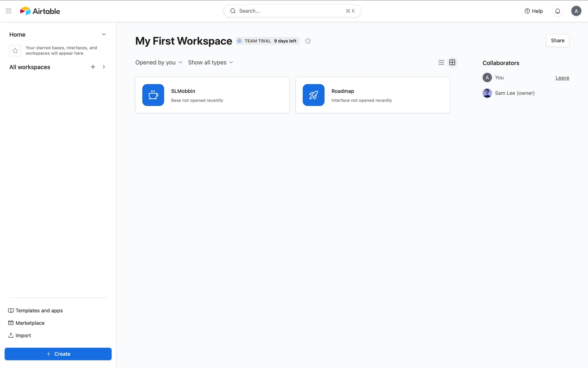Switch to list view layout
588x368 pixels.
(x=441, y=62)
